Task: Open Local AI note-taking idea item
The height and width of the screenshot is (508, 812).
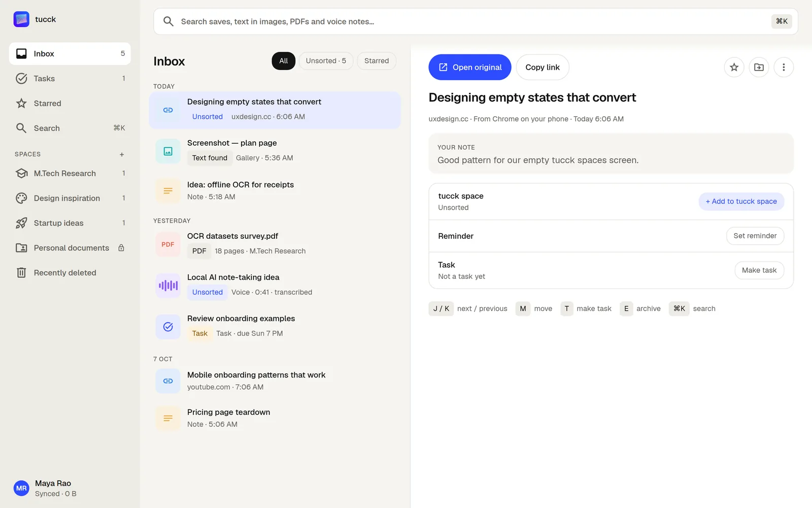Action: (x=275, y=285)
